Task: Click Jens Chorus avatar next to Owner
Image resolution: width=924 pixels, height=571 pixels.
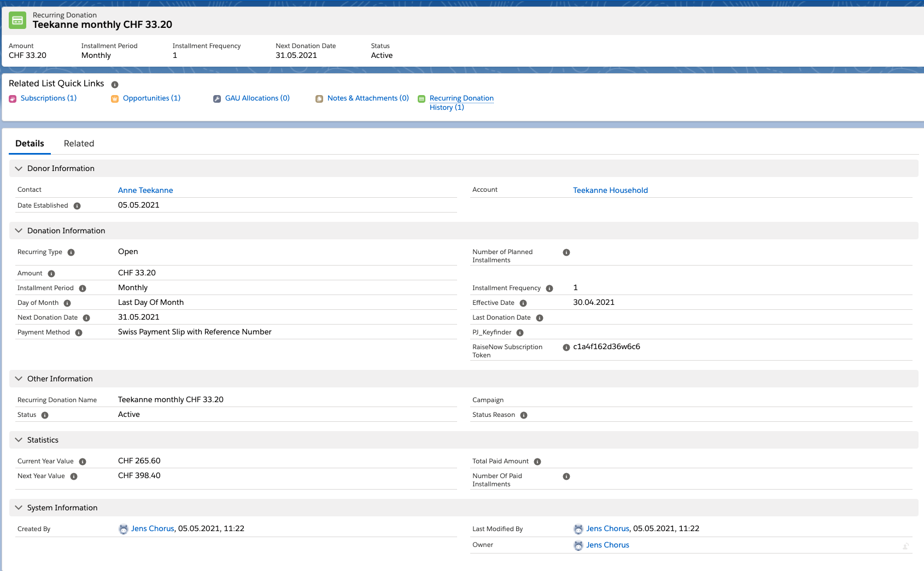Action: point(578,545)
